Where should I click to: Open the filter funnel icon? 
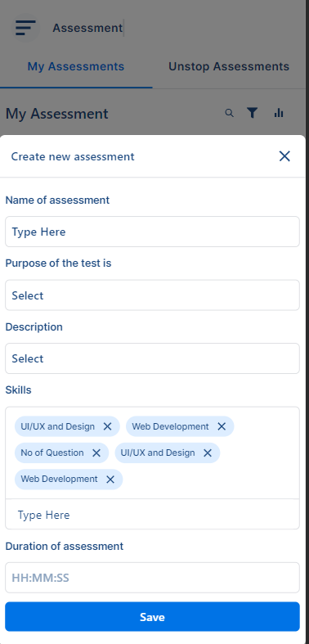pos(253,113)
